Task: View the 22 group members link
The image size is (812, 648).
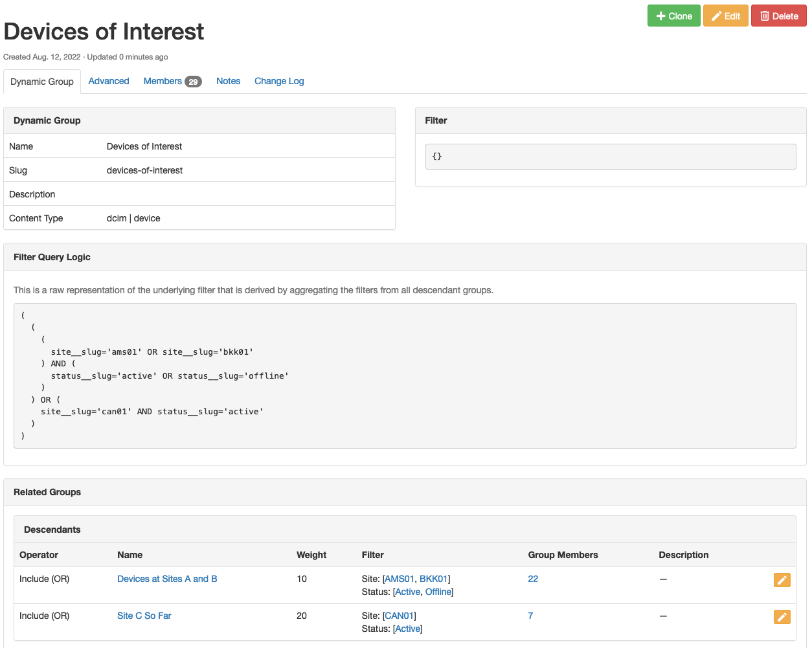Action: [x=533, y=579]
